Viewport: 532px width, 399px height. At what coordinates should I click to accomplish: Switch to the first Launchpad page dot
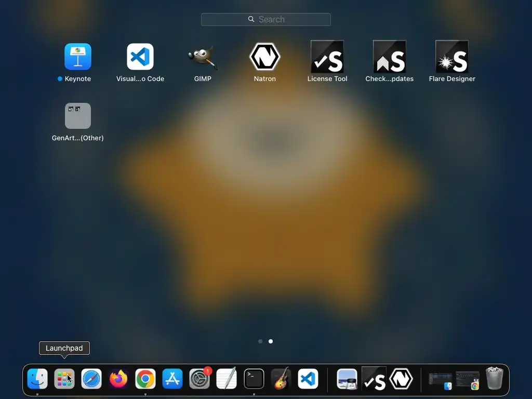click(x=260, y=341)
